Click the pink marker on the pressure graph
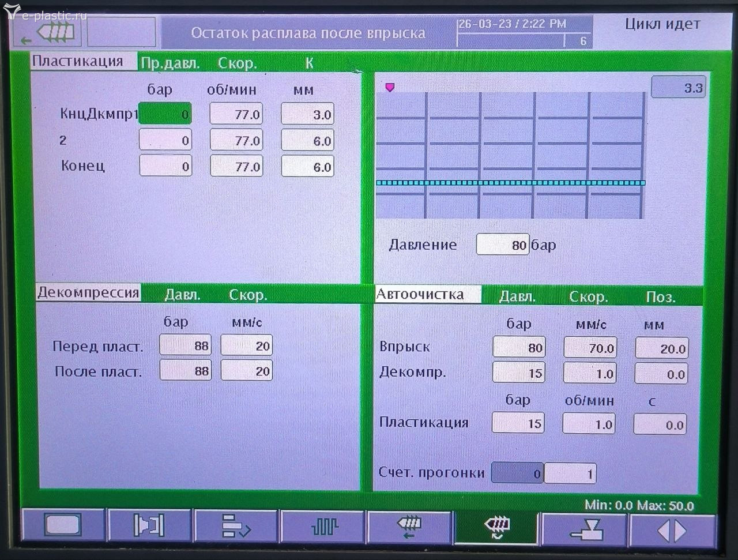Viewport: 738px width, 560px height. click(390, 87)
